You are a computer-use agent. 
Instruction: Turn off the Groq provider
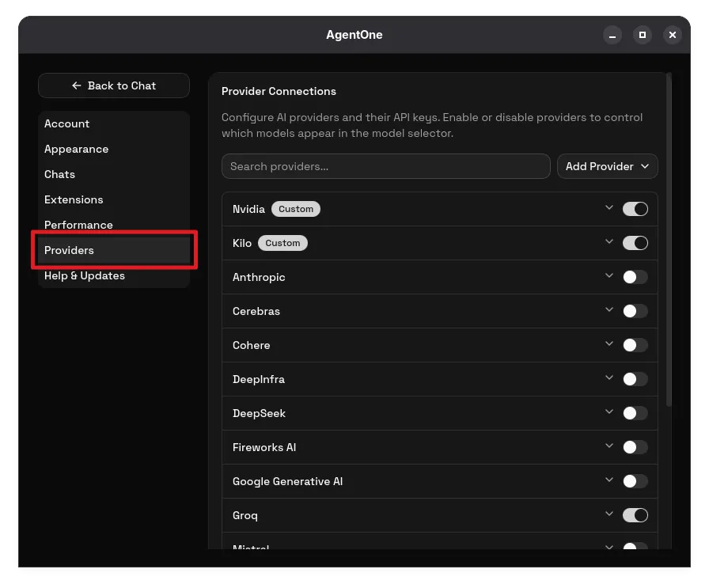(x=635, y=515)
